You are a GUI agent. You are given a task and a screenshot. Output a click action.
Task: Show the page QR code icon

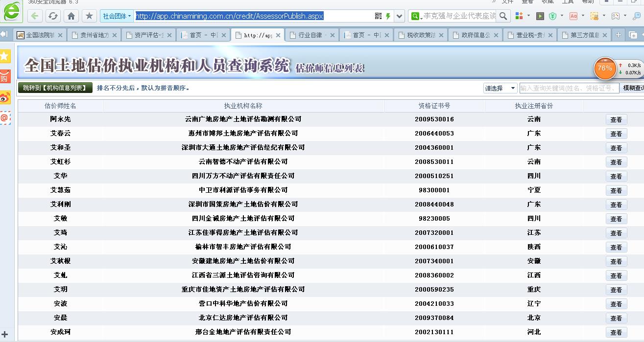(378, 16)
